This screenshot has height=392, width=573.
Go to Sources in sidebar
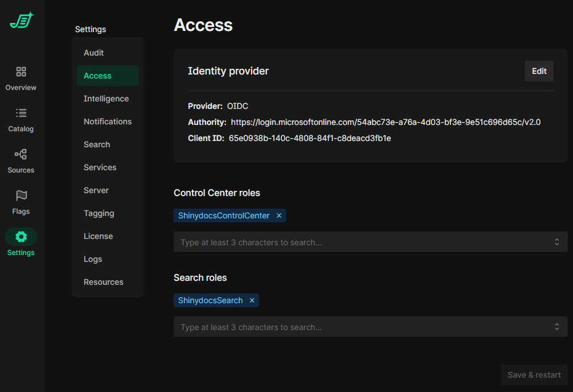tap(21, 160)
